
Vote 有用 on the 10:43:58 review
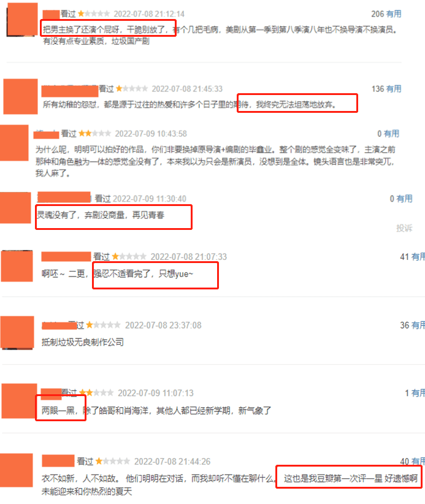pyautogui.click(x=391, y=134)
